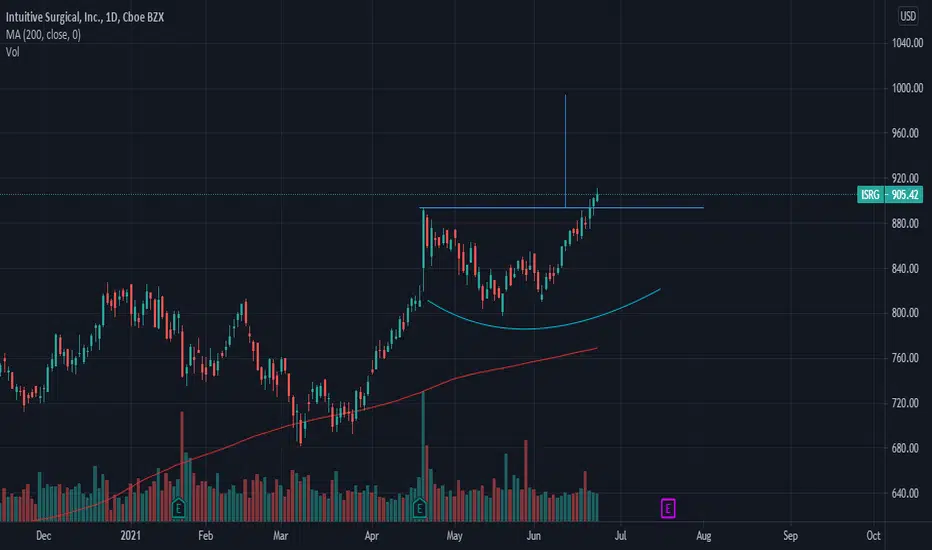Select the MA (200, close, 0) indicator legend
The image size is (932, 550).
[43, 34]
